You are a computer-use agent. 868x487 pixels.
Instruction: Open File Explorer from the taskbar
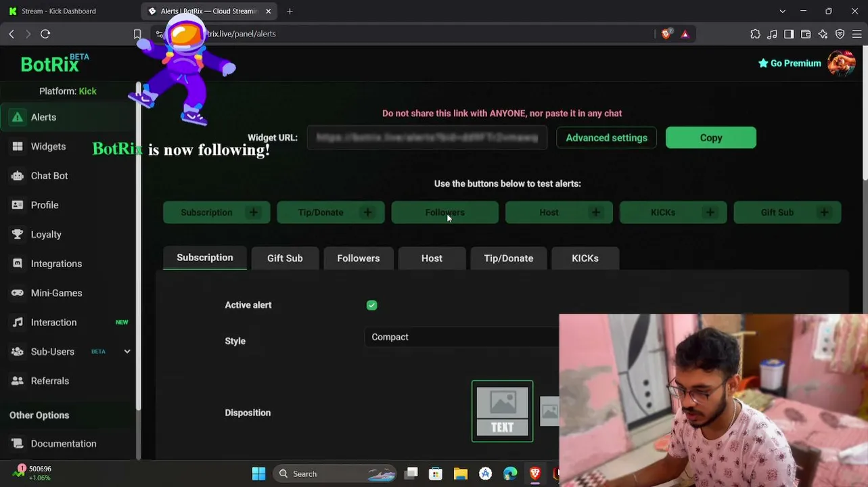(461, 473)
